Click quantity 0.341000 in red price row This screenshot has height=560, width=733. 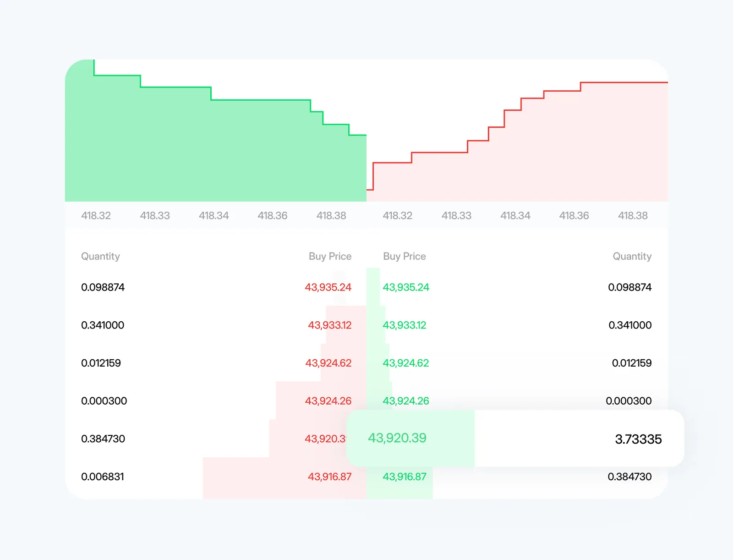(x=103, y=325)
